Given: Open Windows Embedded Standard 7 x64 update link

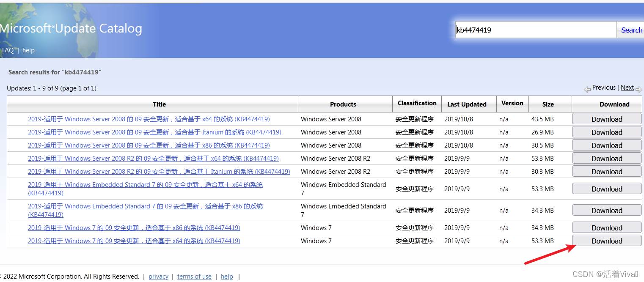Looking at the screenshot, I should pos(145,189).
